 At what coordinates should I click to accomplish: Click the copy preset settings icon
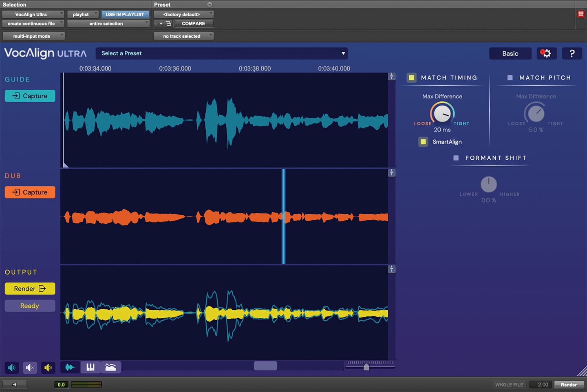point(168,24)
